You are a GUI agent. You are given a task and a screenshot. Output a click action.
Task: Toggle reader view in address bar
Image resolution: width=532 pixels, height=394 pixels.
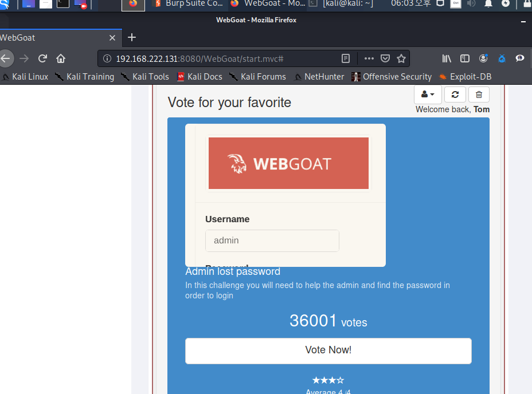pyautogui.click(x=345, y=58)
